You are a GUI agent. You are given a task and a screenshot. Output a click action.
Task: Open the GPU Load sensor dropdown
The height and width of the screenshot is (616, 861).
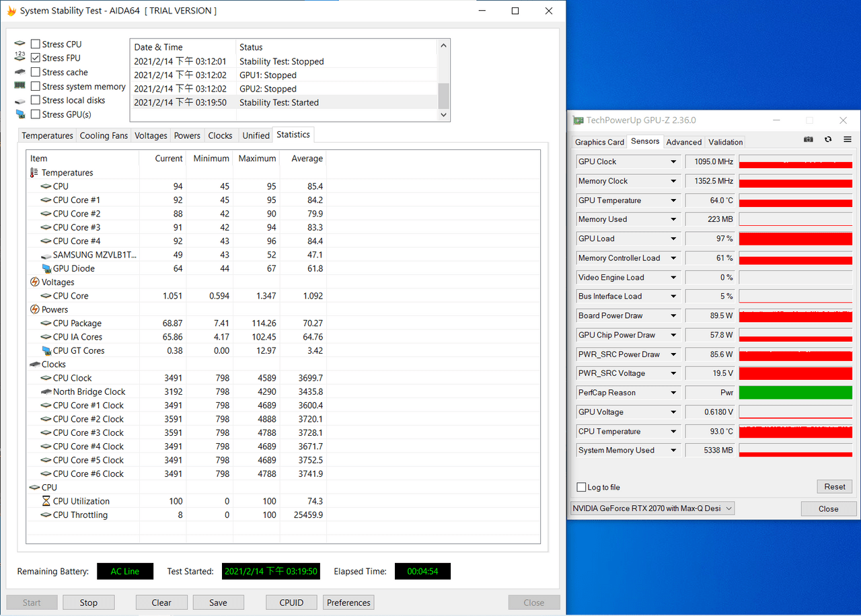click(673, 239)
